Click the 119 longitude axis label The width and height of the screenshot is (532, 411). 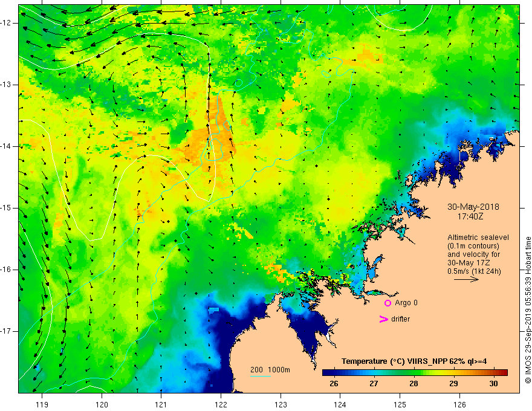pyautogui.click(x=42, y=404)
